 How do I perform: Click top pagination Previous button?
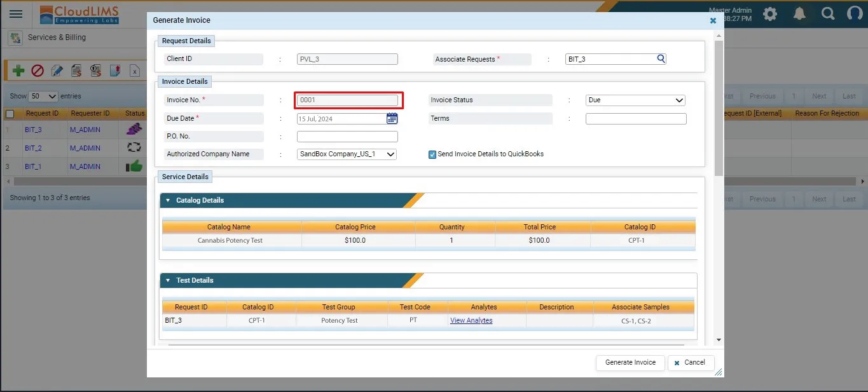click(x=762, y=97)
